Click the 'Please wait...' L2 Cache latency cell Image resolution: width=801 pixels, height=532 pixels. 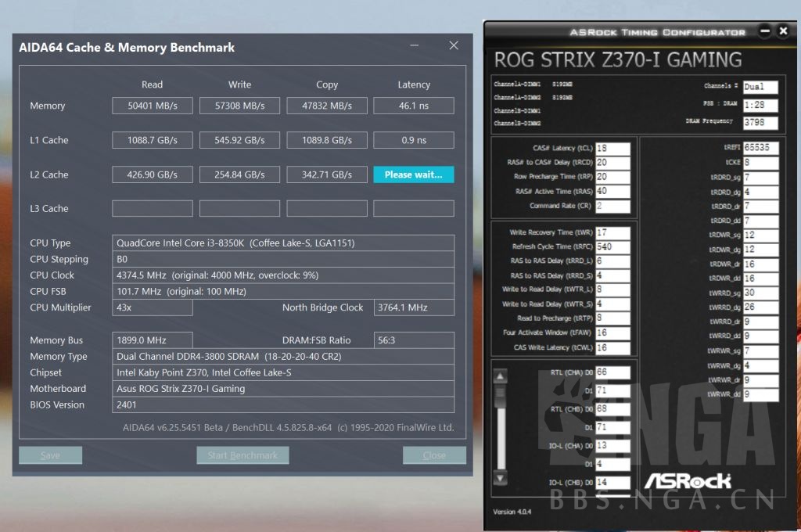coord(414,174)
